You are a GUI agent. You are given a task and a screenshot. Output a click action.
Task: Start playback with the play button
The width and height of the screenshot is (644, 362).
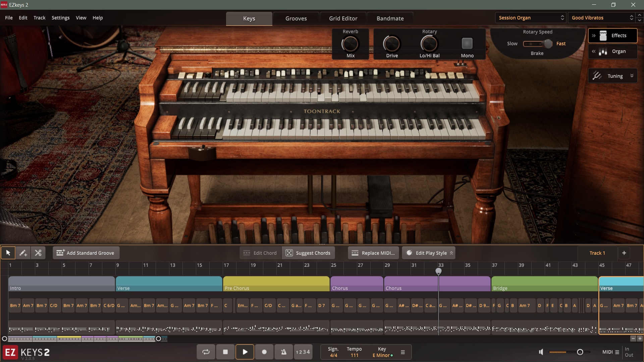245,352
